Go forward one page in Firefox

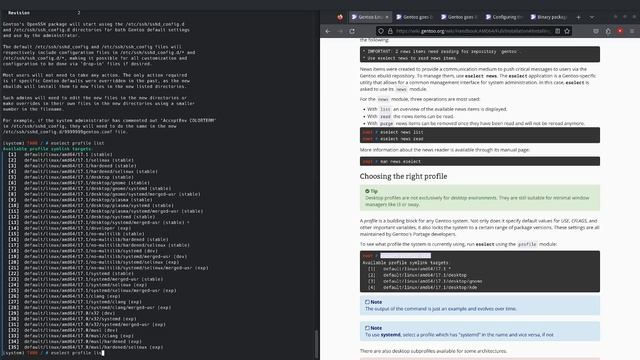pos(340,31)
